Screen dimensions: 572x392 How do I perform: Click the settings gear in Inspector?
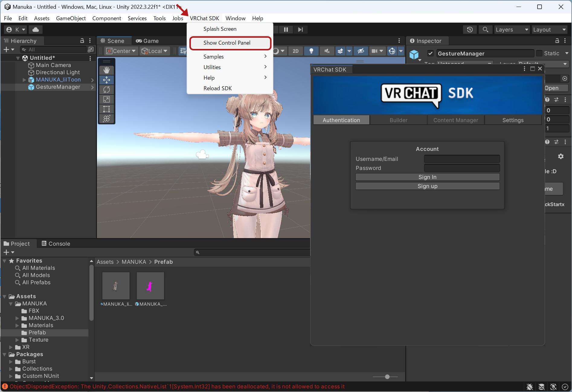(561, 156)
